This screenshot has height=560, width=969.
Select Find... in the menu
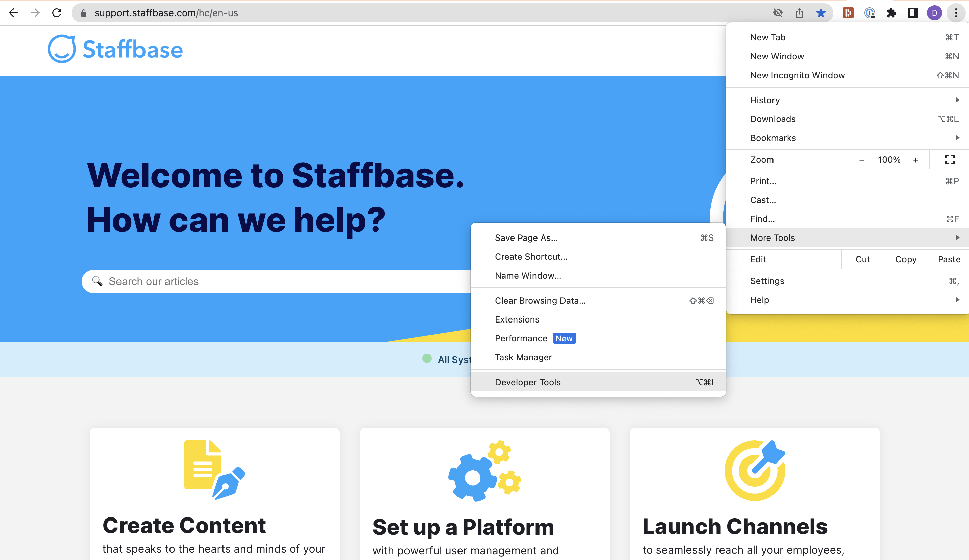[847, 219]
